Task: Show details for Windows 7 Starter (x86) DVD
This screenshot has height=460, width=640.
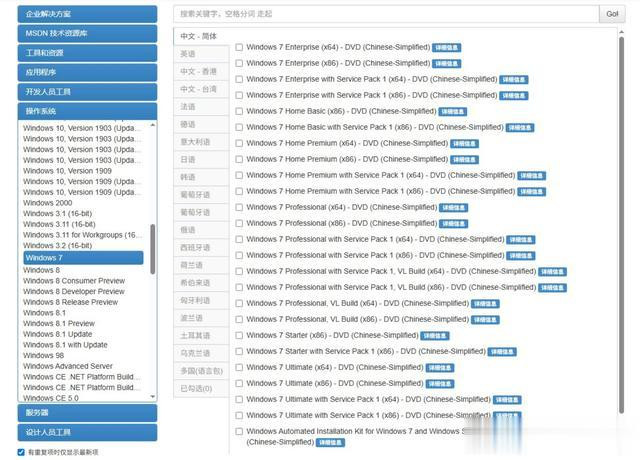Action: pos(435,336)
